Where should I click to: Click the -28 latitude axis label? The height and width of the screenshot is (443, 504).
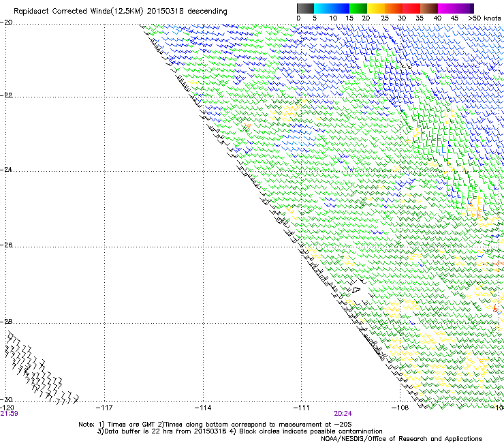pyautogui.click(x=6, y=322)
